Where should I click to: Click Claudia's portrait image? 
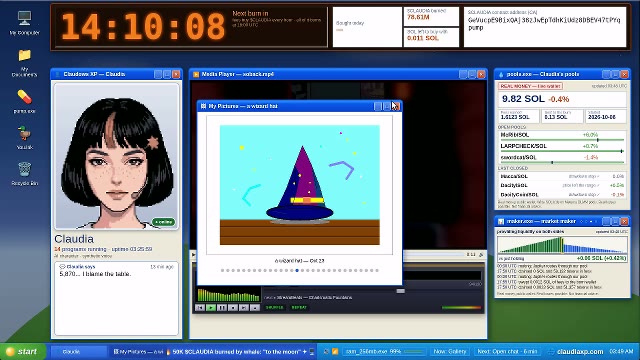click(117, 156)
